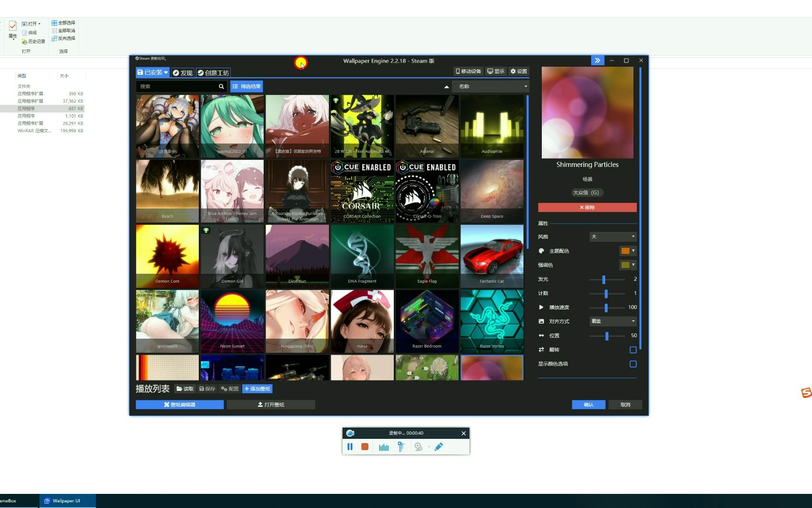Click the recorder app logo icon
This screenshot has width=812, height=508.
point(350,433)
